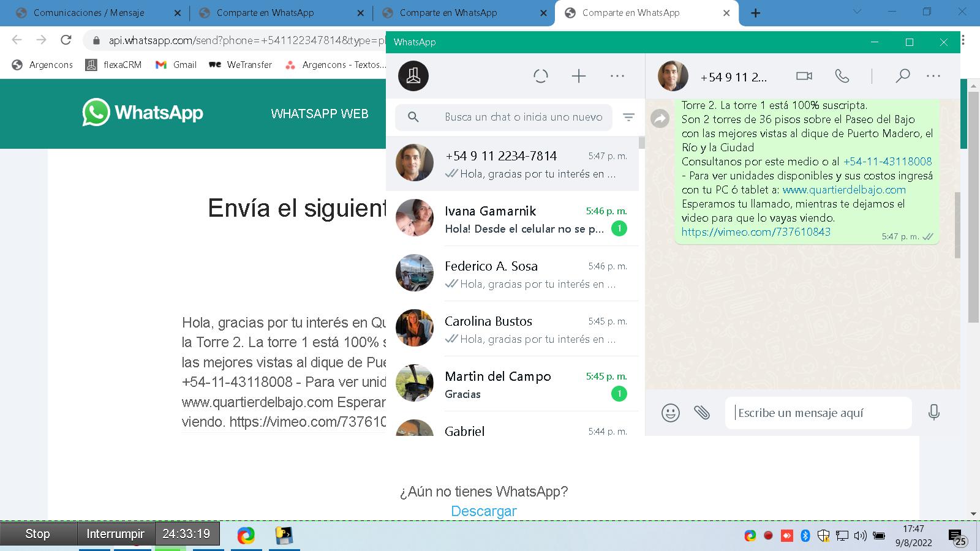Click the unread badge on the Ivana Gamarnik chat
Image resolution: width=980 pixels, height=551 pixels.
click(619, 228)
